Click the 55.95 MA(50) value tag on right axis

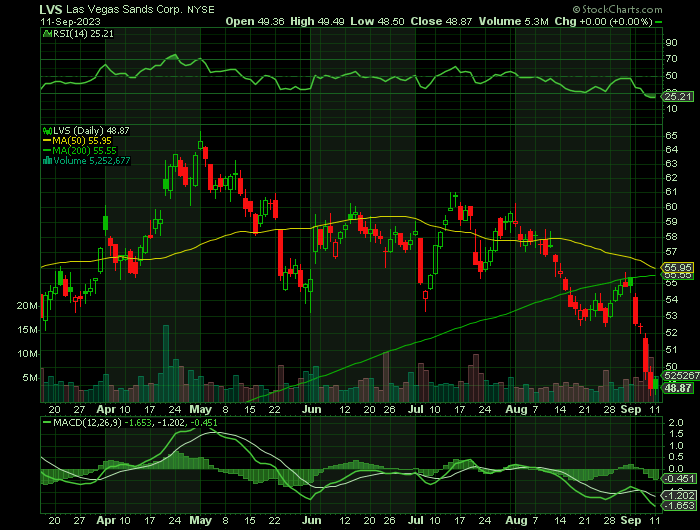(x=678, y=267)
